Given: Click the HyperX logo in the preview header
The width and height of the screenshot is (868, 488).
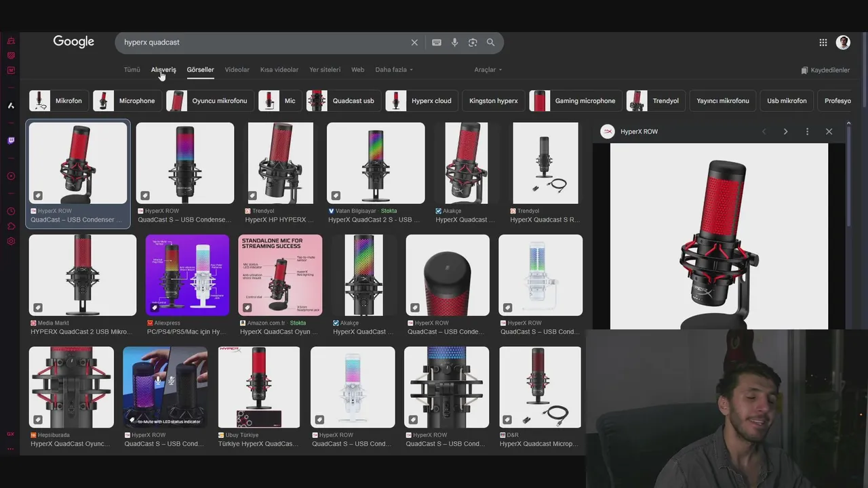Looking at the screenshot, I should tap(608, 131).
